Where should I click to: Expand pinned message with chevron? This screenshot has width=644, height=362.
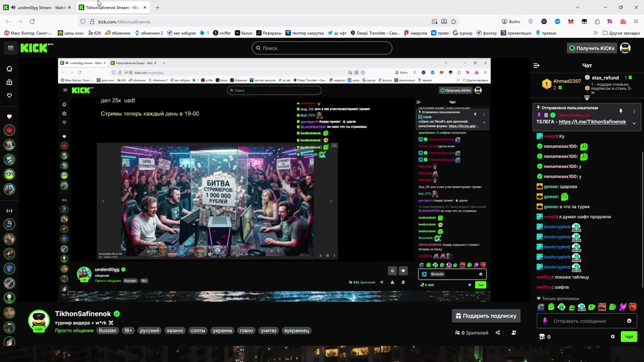634,123
